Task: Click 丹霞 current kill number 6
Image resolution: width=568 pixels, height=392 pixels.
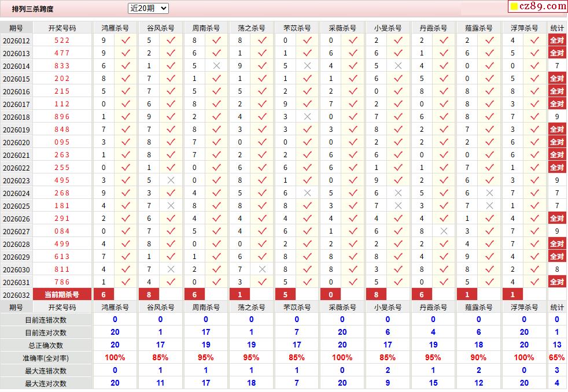Action: click(422, 295)
